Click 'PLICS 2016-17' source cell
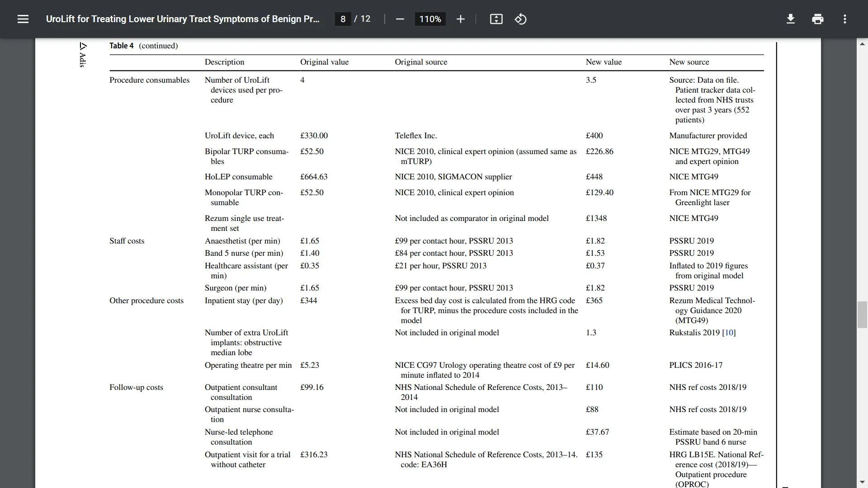The image size is (868, 488). tap(696, 365)
